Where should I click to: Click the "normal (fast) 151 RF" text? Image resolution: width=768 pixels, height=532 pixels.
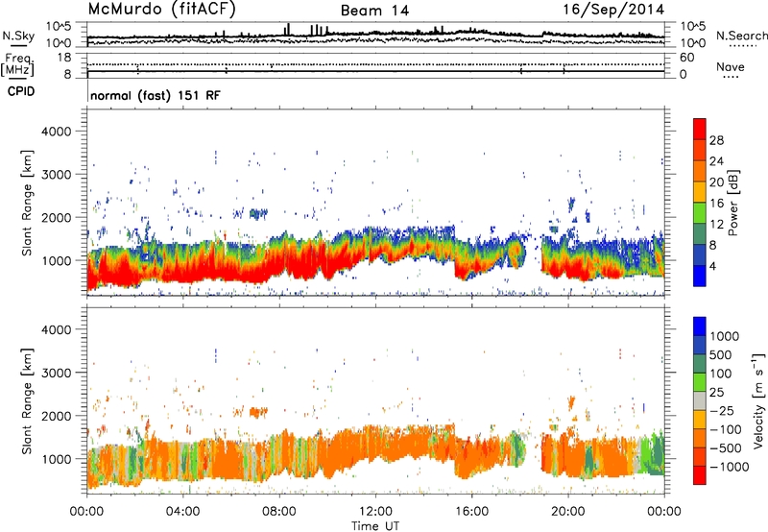[156, 95]
